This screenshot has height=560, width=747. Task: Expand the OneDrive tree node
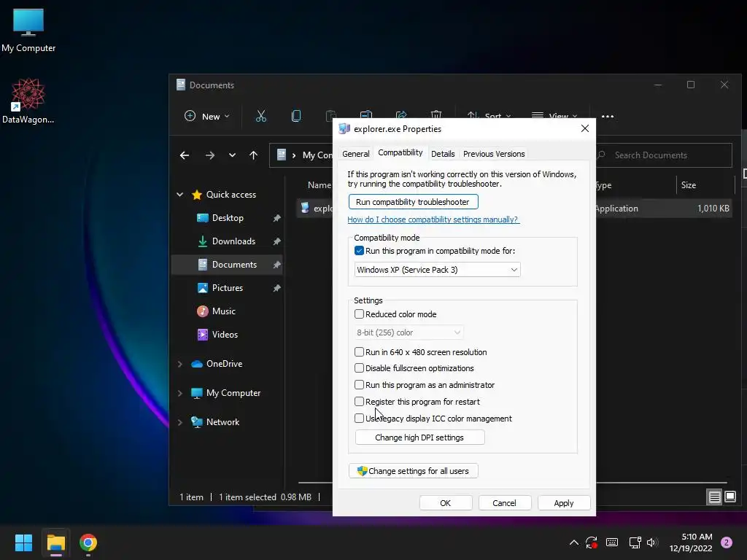pos(180,364)
